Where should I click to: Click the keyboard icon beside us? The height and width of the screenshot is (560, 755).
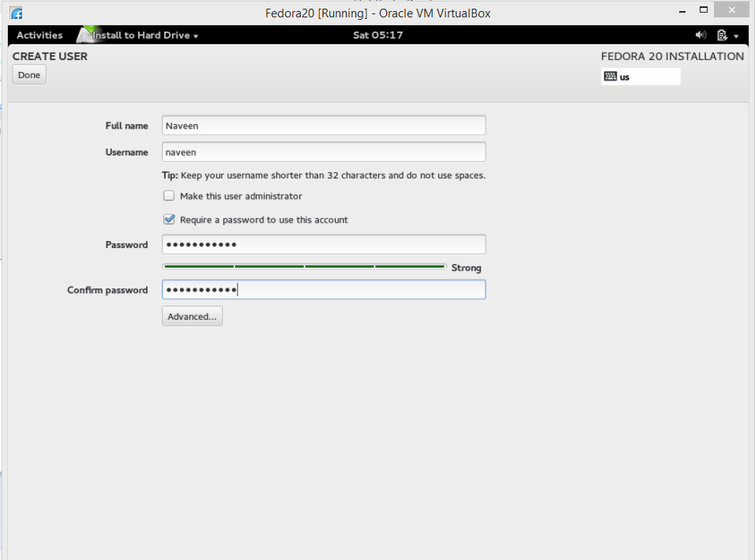pos(610,76)
